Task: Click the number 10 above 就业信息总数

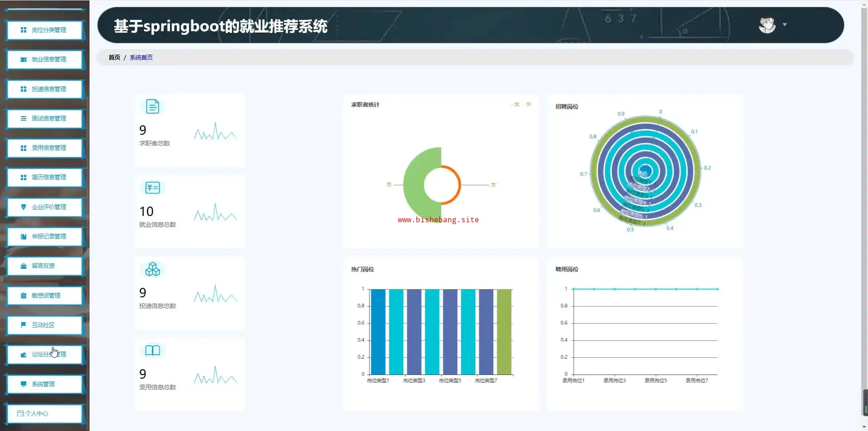Action: (x=146, y=211)
